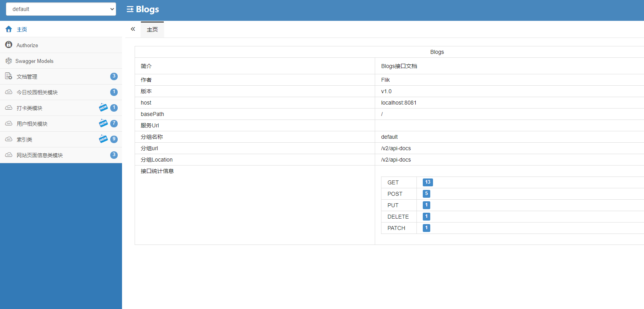
Task: Click the PUT count badge
Action: tap(426, 205)
